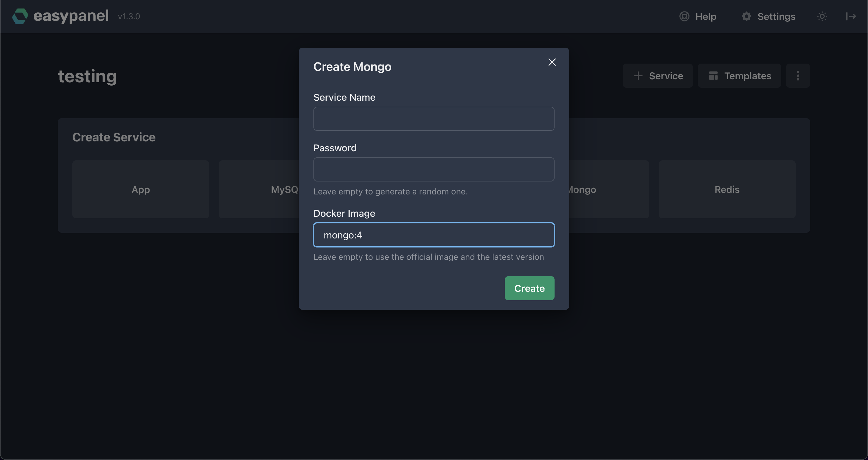
Task: Close the Create Mongo dialog
Action: coord(552,62)
